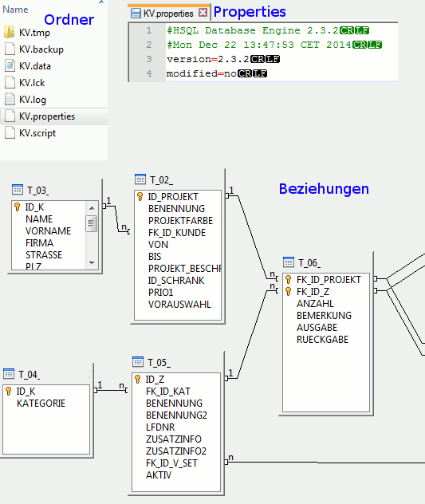The height and width of the screenshot is (504, 425).
Task: Click the KV.data file icon
Action: coord(10,65)
